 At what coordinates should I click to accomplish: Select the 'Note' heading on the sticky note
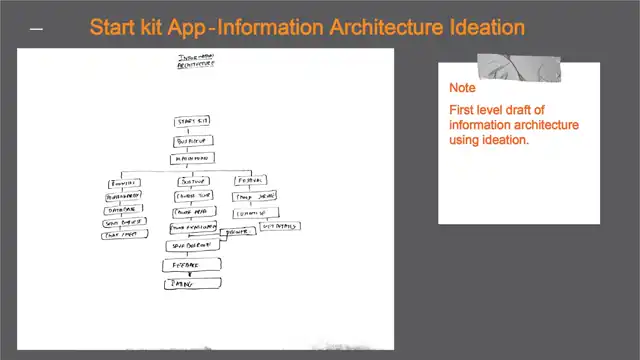click(x=462, y=88)
